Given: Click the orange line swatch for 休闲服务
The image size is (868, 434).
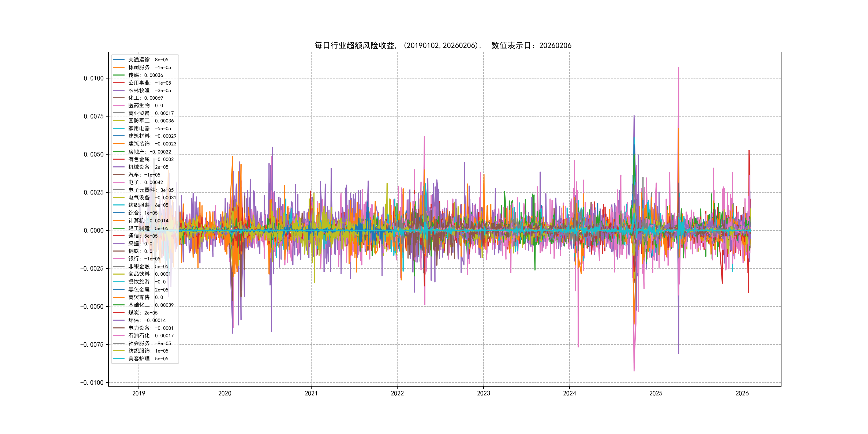Looking at the screenshot, I should (119, 68).
